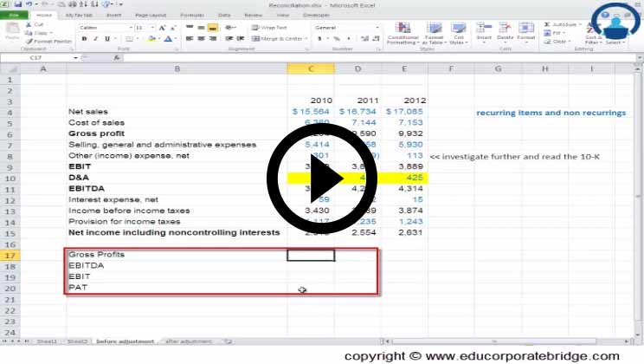Viewport: 644px width, 364px height.
Task: Select the '<< investigate further' note cell
Action: pos(515,157)
